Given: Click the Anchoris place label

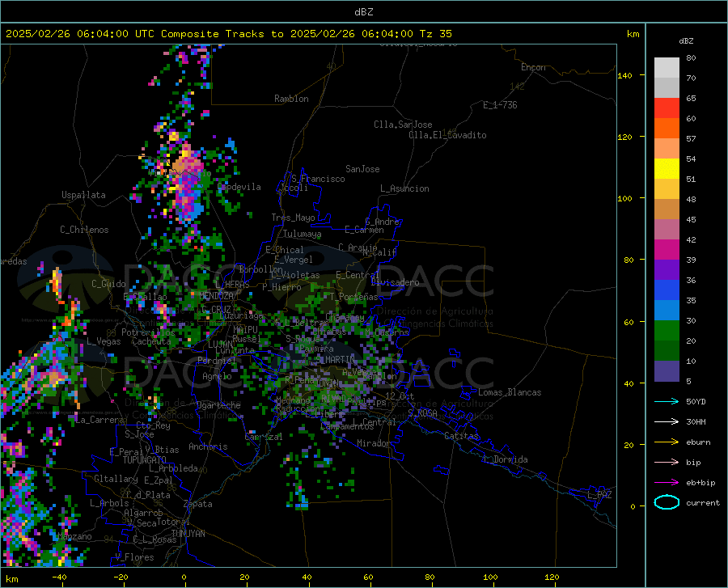Looking at the screenshot, I should [x=208, y=446].
